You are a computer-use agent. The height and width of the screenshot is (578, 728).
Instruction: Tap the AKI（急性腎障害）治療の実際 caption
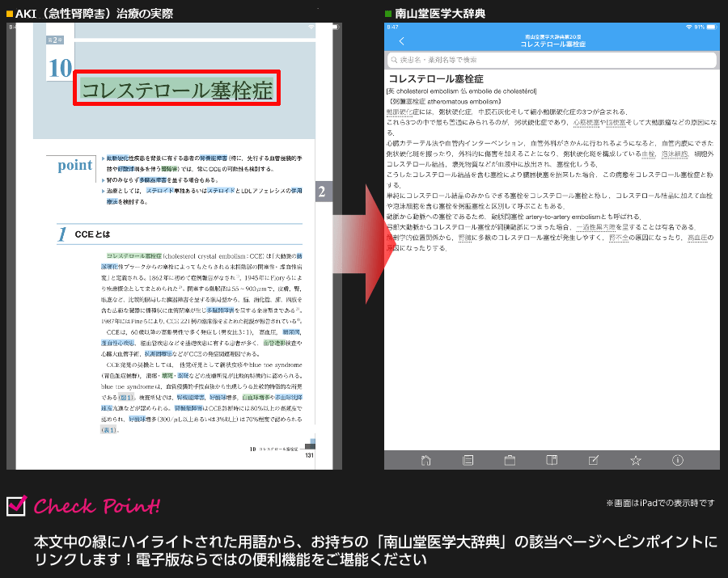tap(94, 14)
